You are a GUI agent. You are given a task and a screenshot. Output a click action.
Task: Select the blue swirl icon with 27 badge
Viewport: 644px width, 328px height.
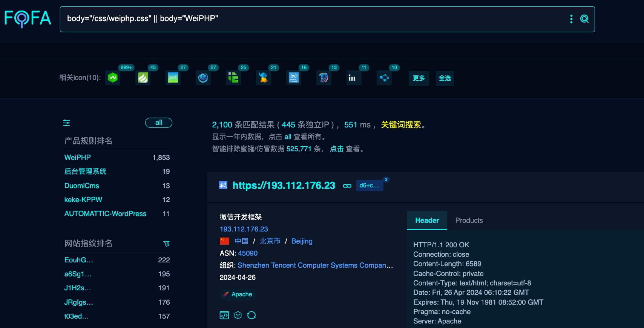click(x=203, y=78)
